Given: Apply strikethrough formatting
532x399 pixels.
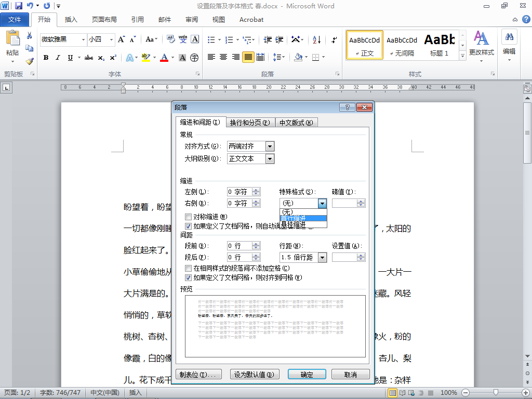Looking at the screenshot, I should tap(89, 58).
